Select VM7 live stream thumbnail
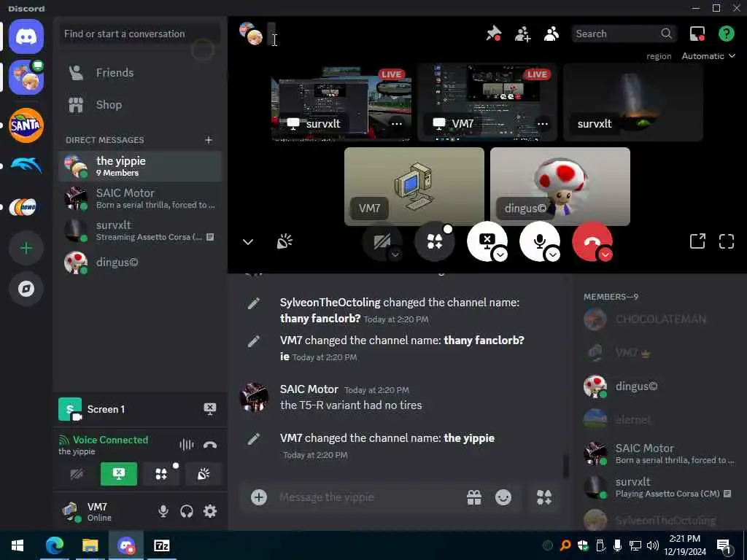This screenshot has height=560, width=747. [x=487, y=102]
